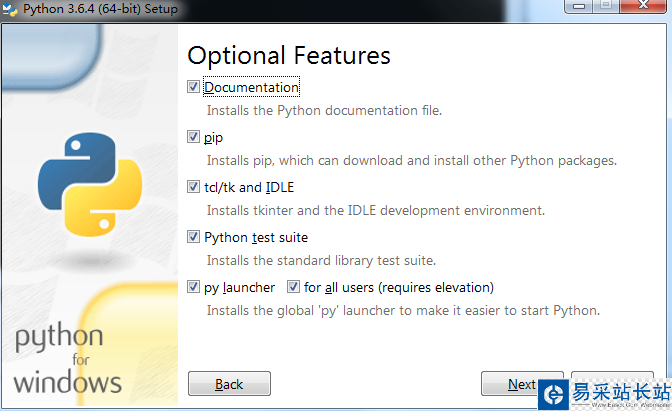Click 'Installs tkinter and the IDLE development environment.'
The image size is (672, 411).
pyautogui.click(x=375, y=210)
